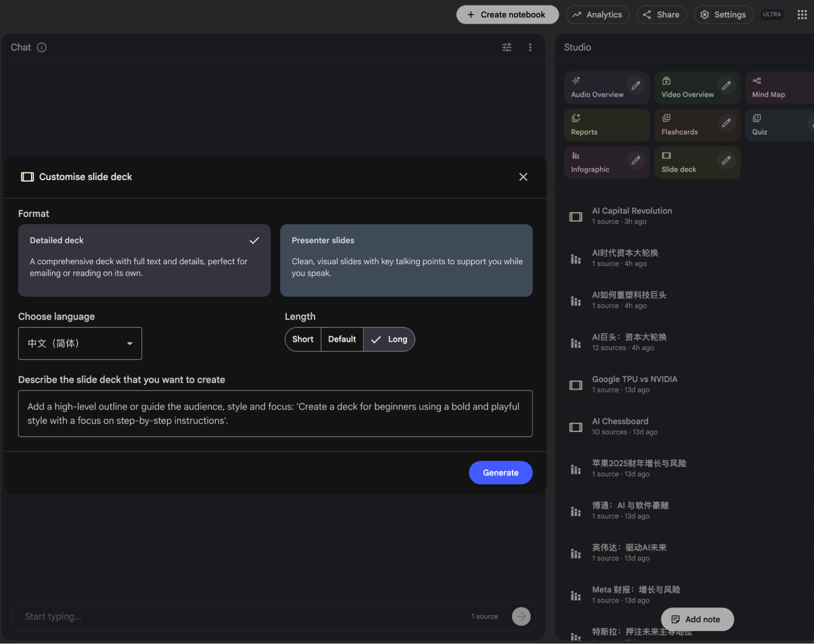The height and width of the screenshot is (644, 814).
Task: Click the blue Generate button
Action: (500, 473)
